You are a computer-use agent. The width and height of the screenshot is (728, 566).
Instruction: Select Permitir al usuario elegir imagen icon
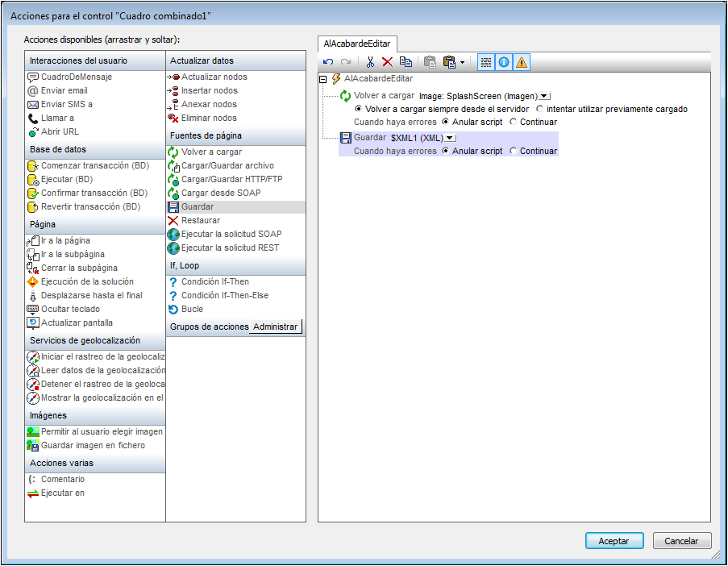(33, 432)
